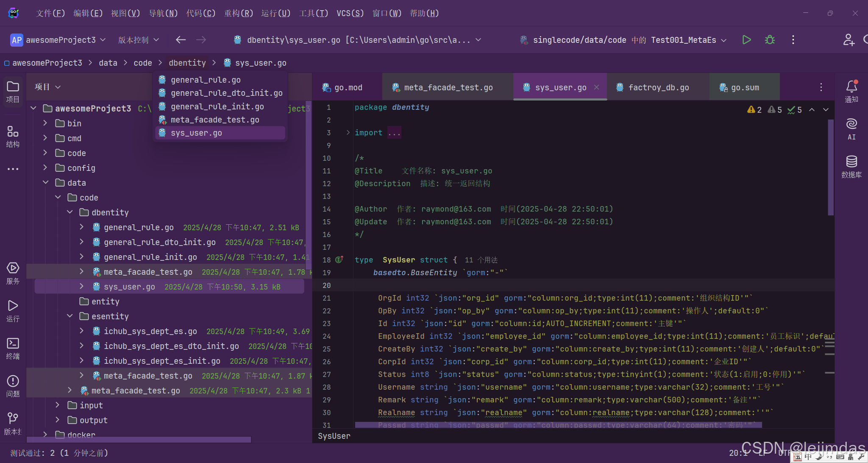This screenshot has height=463, width=868.
Task: Select general_rule_init.go in breadcrumb popup
Action: 217,106
